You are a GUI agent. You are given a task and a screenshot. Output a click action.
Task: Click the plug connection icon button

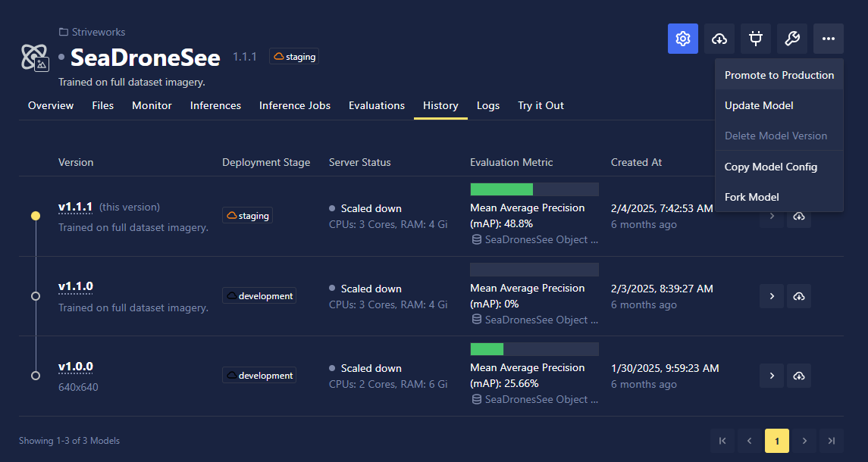tap(756, 39)
